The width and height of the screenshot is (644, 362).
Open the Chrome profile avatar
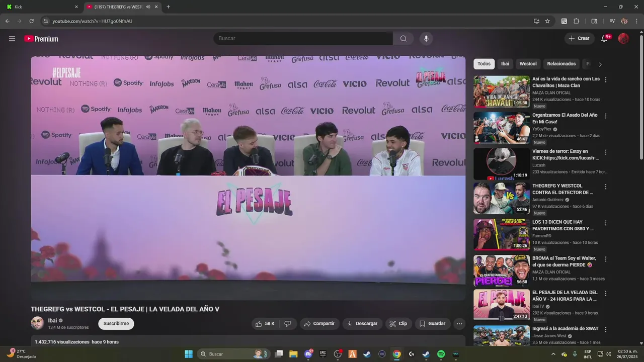(x=624, y=21)
